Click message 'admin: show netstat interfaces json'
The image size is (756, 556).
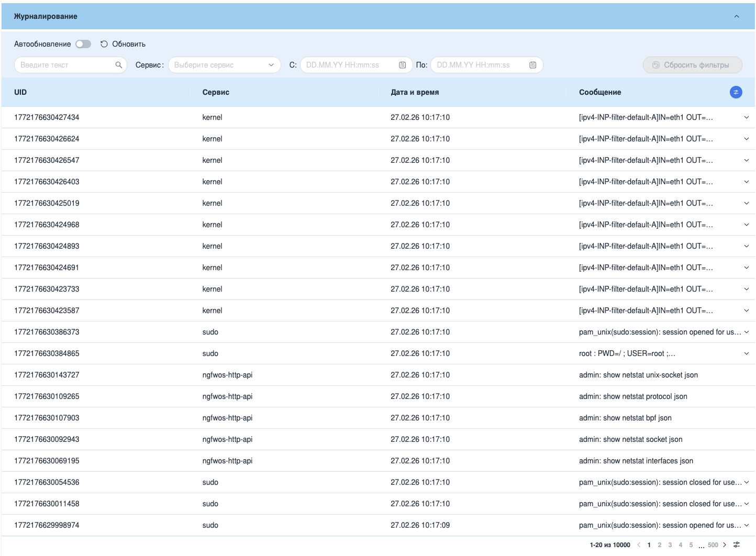(x=636, y=461)
